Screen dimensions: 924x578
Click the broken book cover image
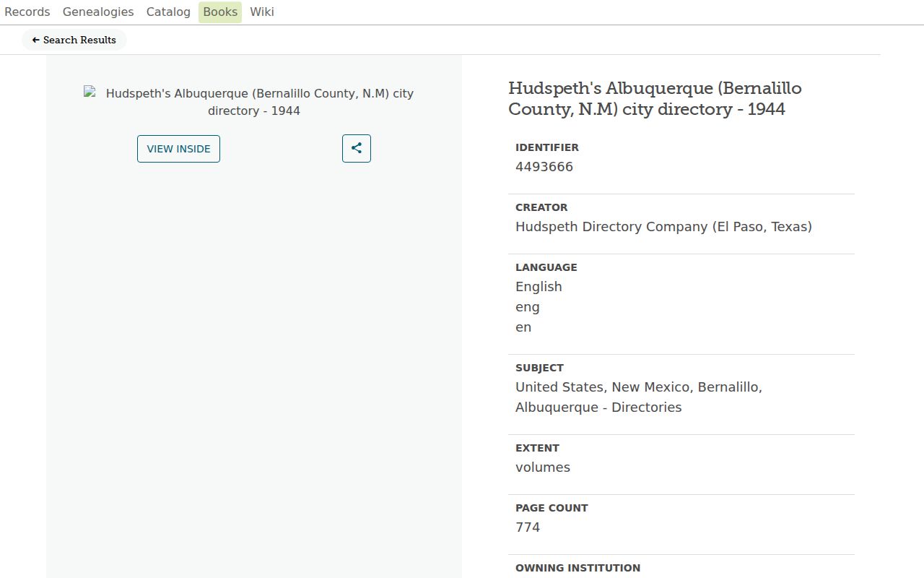[x=254, y=102]
